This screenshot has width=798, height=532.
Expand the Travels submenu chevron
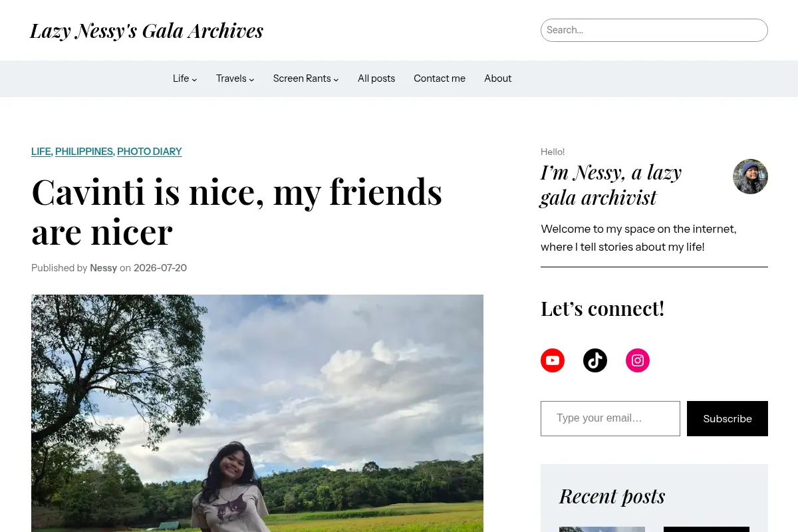coord(252,79)
